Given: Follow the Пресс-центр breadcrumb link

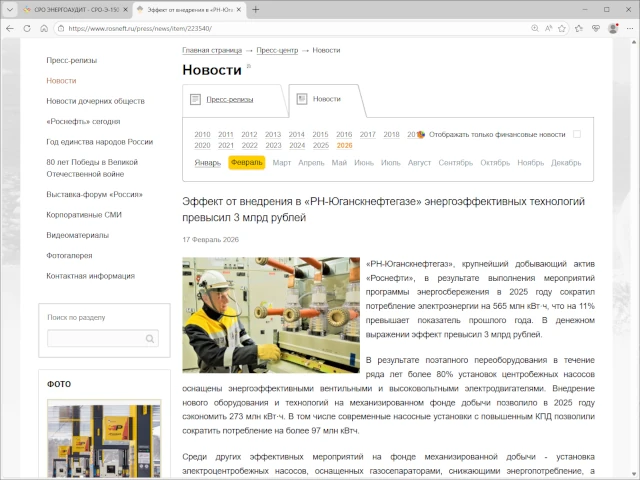Looking at the screenshot, I should 277,50.
